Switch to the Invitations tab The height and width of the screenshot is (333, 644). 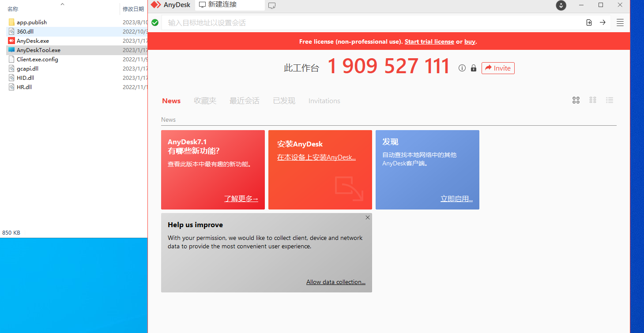(x=324, y=101)
